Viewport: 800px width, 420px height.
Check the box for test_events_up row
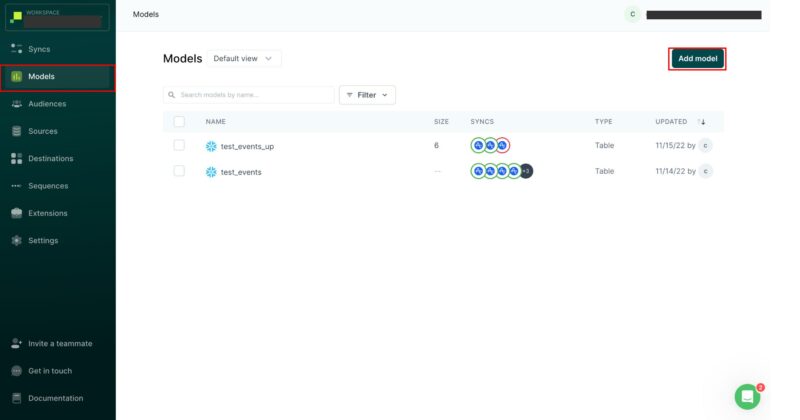pos(179,145)
